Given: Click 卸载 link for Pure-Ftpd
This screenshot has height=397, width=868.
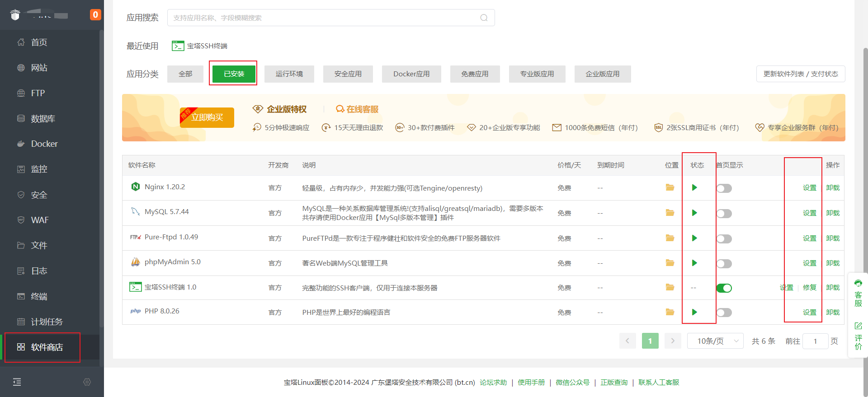Looking at the screenshot, I should (832, 238).
